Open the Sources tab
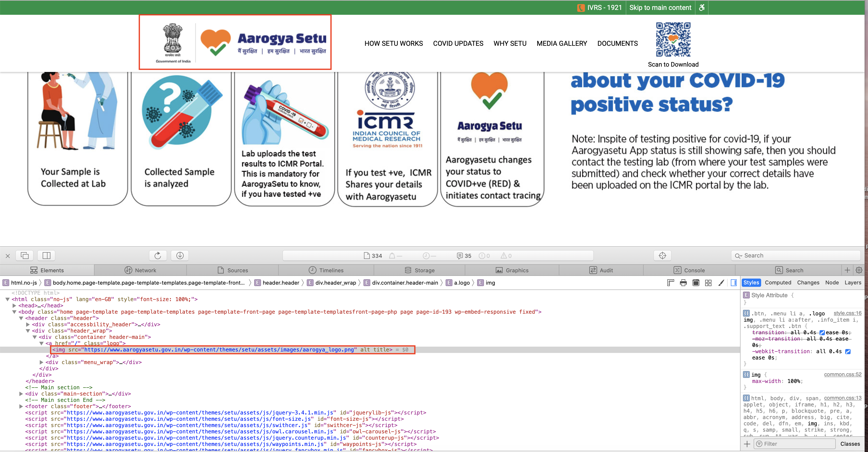The image size is (868, 452). click(232, 271)
